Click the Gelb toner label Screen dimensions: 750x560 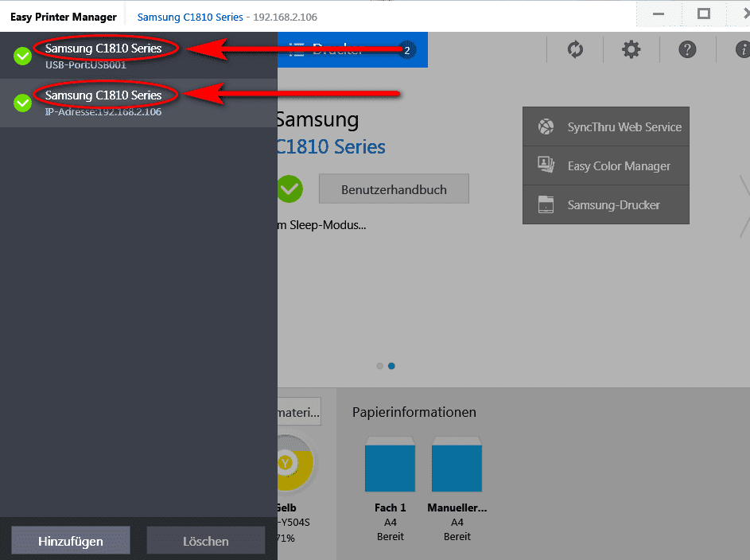287,507
